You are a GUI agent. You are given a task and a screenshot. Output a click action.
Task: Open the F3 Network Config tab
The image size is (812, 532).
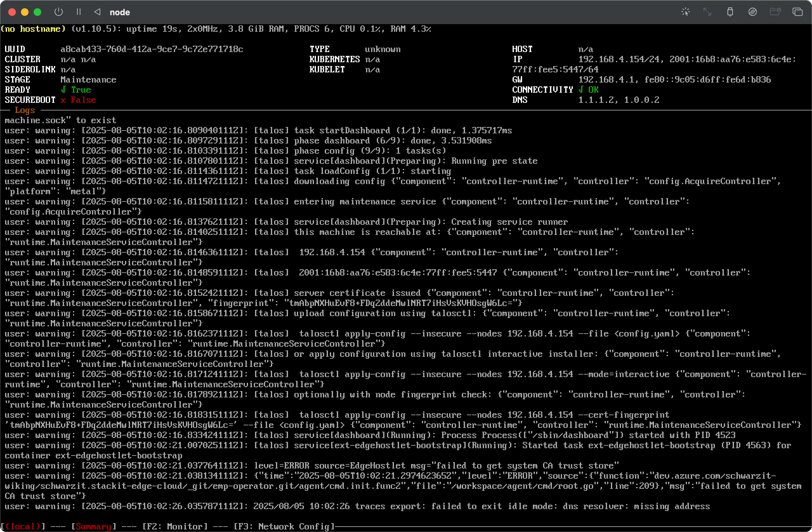[x=284, y=526]
